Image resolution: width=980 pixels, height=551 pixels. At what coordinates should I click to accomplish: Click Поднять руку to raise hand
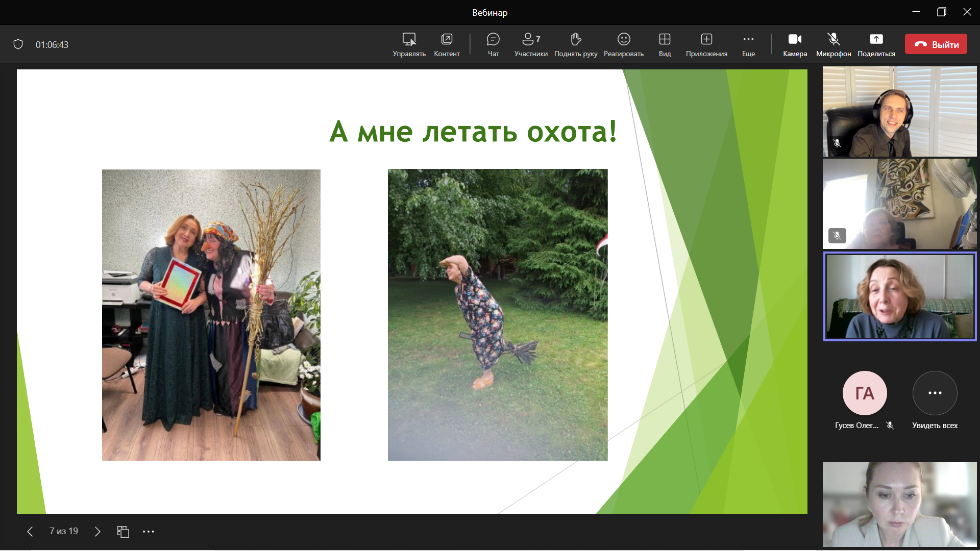[575, 44]
